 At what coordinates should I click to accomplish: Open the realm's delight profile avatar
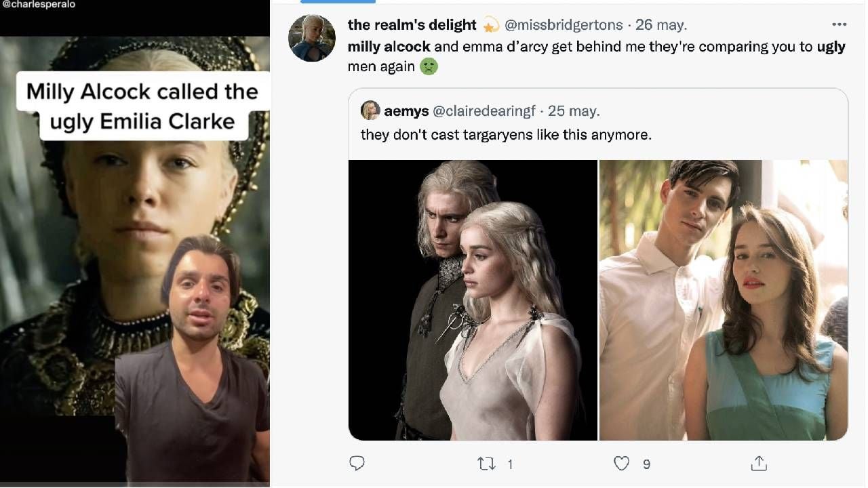pyautogui.click(x=312, y=38)
